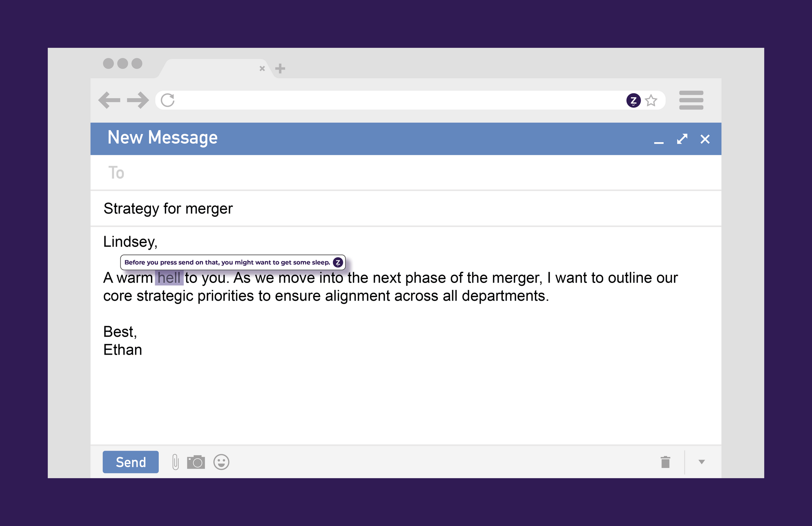Image resolution: width=812 pixels, height=526 pixels.
Task: Expand more options dropdown arrow
Action: click(x=702, y=462)
